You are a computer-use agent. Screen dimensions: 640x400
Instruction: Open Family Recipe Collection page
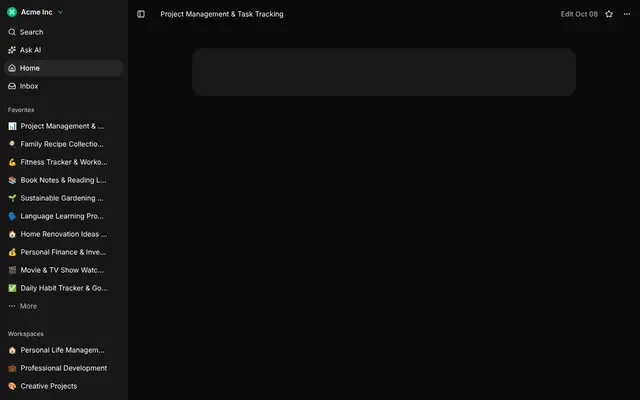coord(63,144)
